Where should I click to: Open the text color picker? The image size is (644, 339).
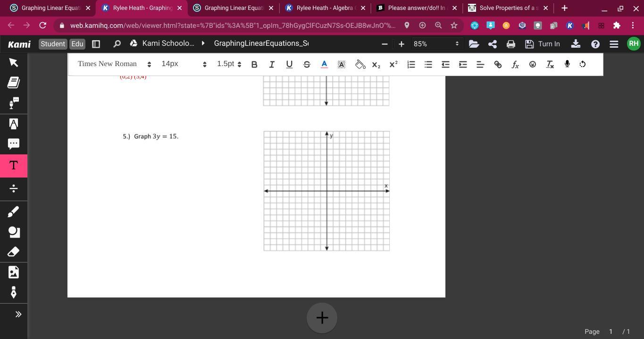pos(324,64)
